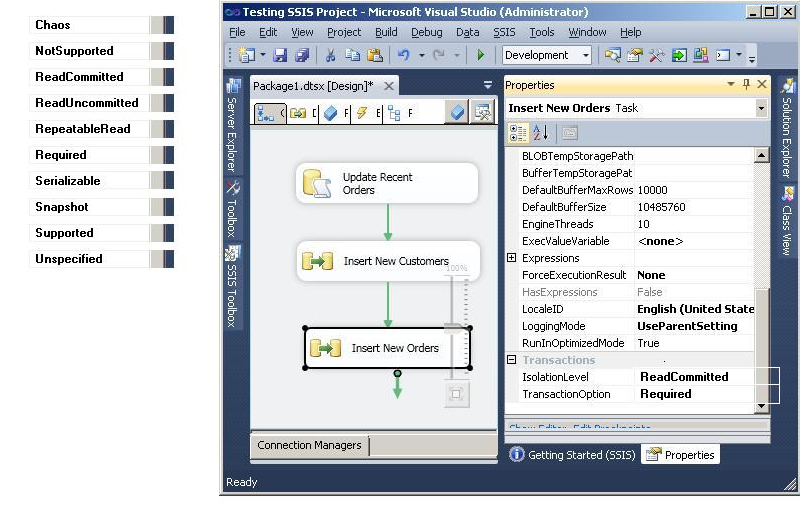This screenshot has width=800, height=505.
Task: Open the Undo history dropdown arrow
Action: click(x=422, y=55)
